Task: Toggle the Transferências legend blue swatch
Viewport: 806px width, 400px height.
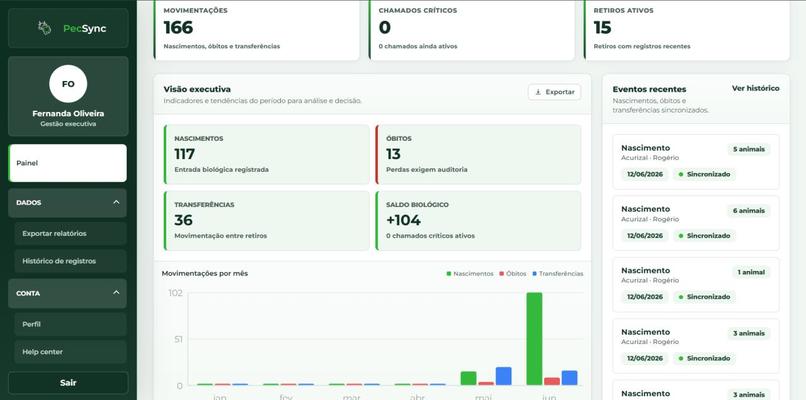Action: 535,274
